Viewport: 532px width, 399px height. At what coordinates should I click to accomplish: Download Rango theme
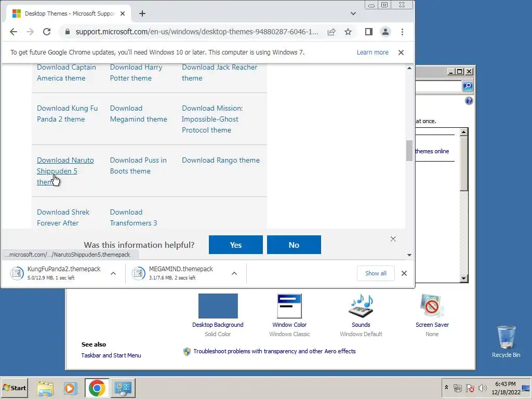point(220,160)
